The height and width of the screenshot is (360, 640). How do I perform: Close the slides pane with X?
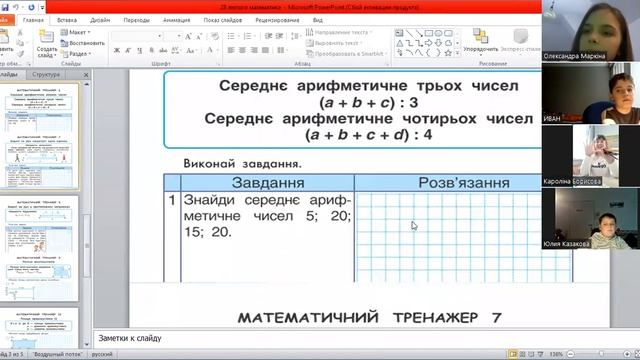point(86,75)
